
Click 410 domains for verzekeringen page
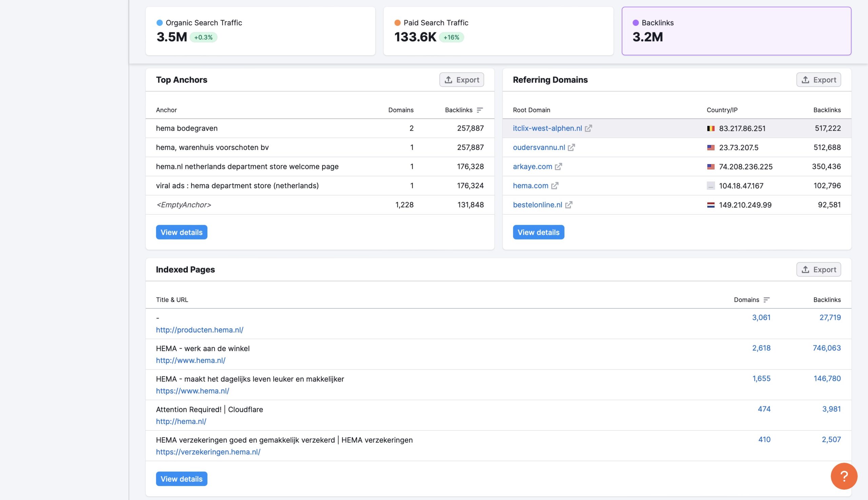pos(764,440)
